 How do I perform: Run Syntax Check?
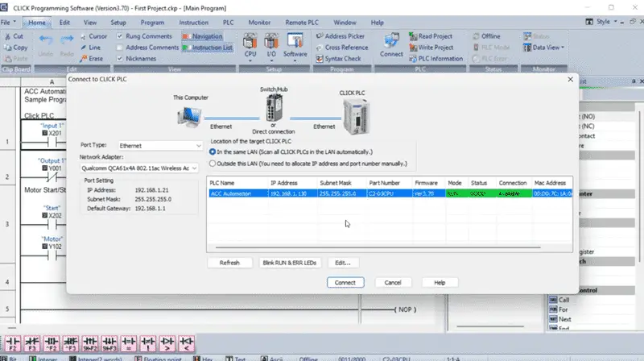coord(338,58)
